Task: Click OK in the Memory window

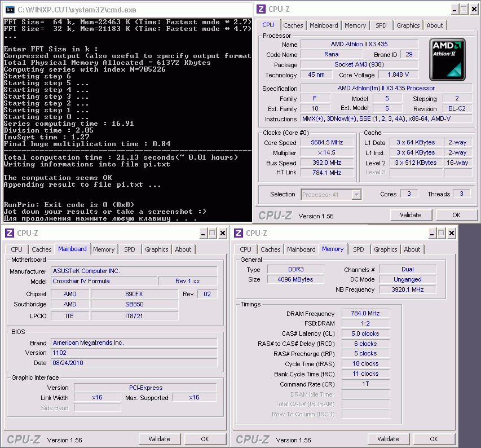Action: click(434, 439)
